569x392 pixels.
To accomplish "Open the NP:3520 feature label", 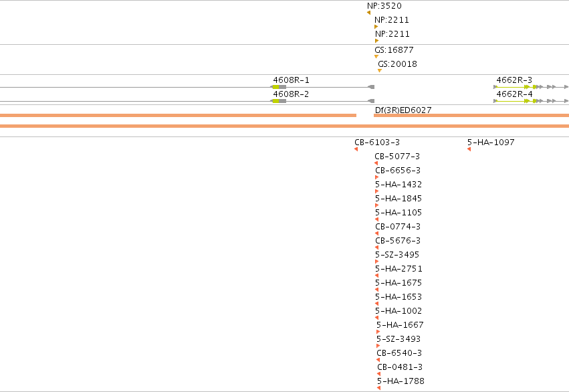I will point(384,6).
